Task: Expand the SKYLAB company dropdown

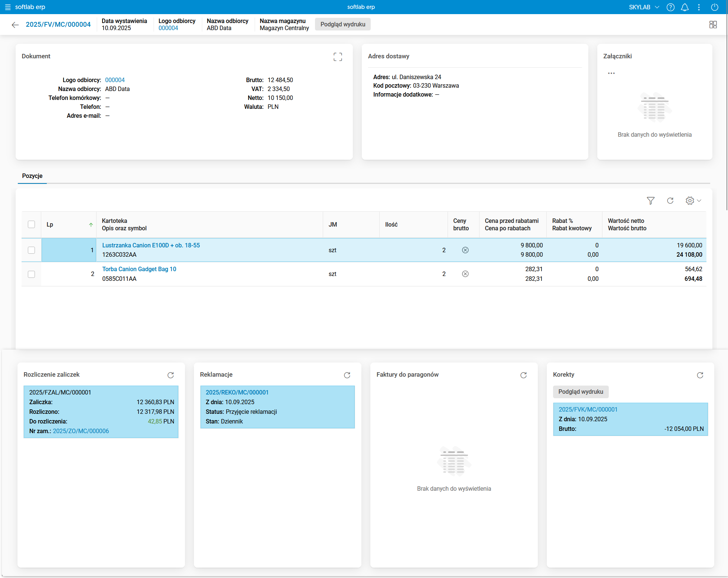Action: point(644,7)
